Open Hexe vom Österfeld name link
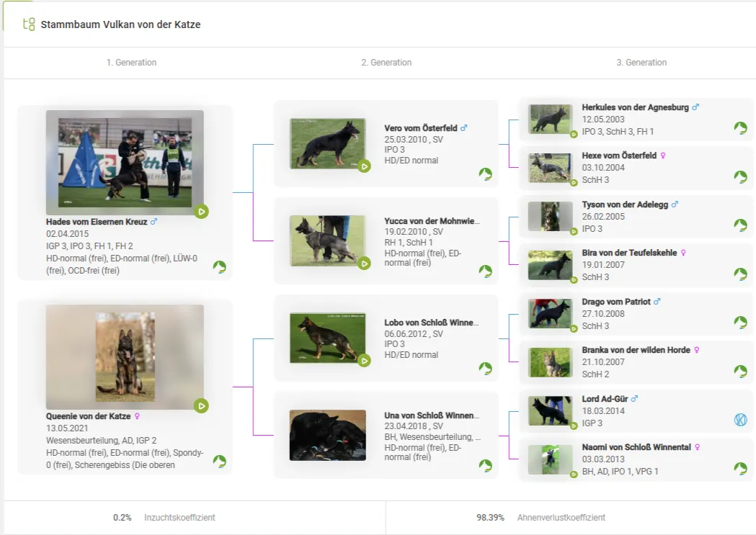 coord(619,156)
